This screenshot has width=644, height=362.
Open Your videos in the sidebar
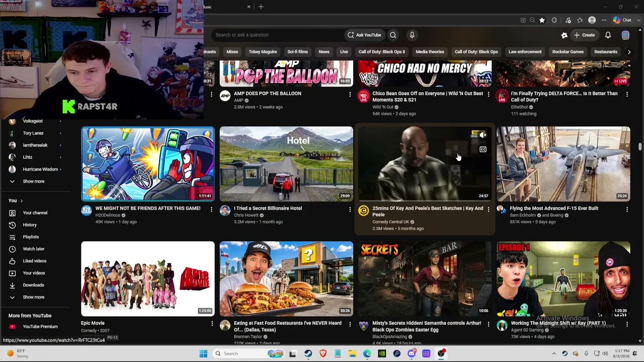[34, 273]
